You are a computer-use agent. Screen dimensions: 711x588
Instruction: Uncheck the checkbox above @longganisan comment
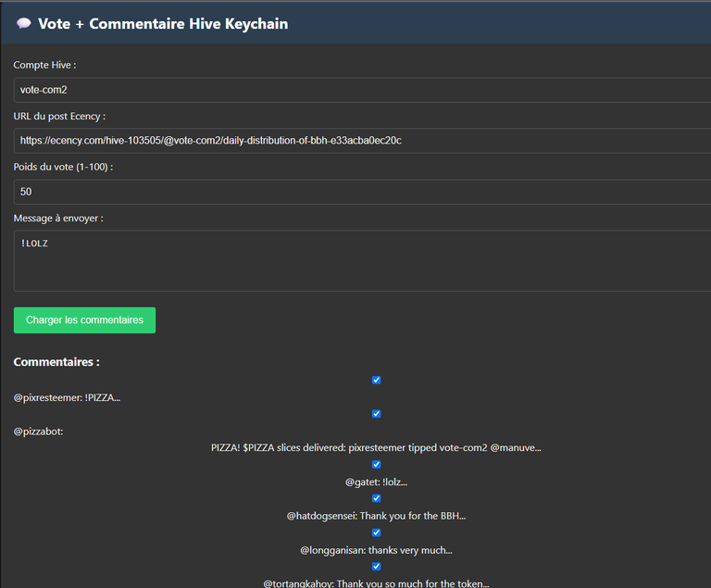(x=377, y=532)
